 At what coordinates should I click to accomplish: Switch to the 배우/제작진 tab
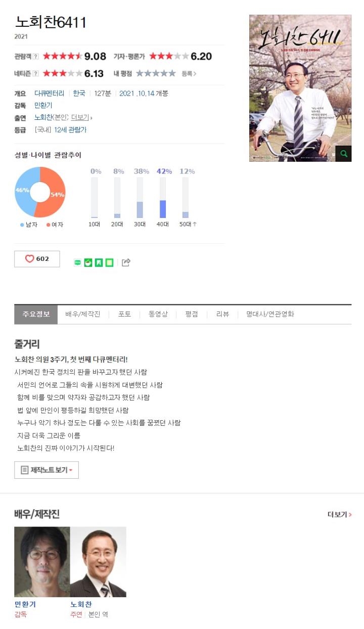pyautogui.click(x=83, y=314)
